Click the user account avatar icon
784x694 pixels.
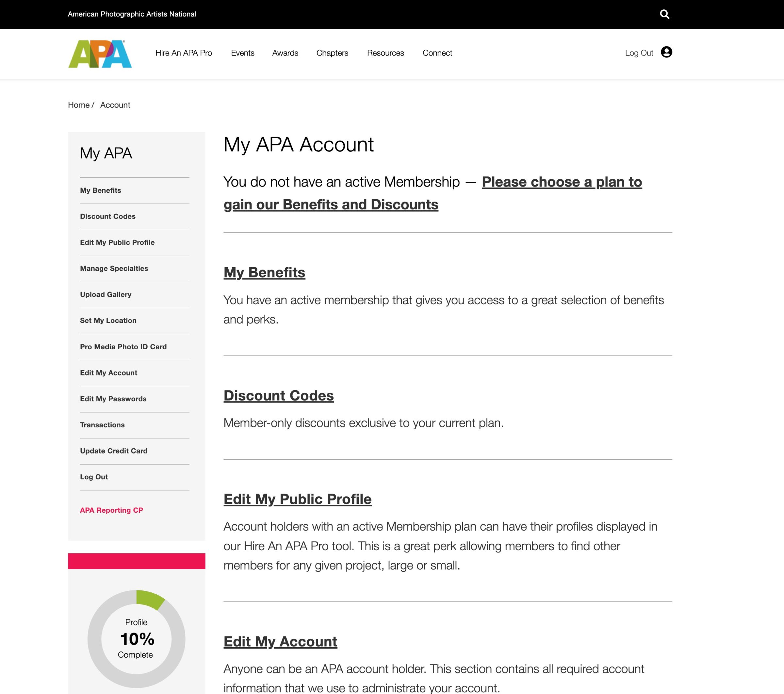[x=666, y=52]
